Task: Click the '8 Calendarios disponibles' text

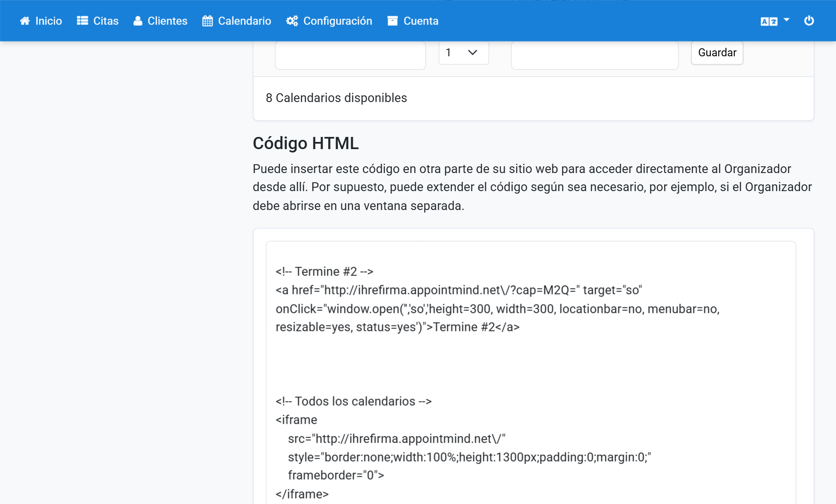Action: tap(337, 98)
